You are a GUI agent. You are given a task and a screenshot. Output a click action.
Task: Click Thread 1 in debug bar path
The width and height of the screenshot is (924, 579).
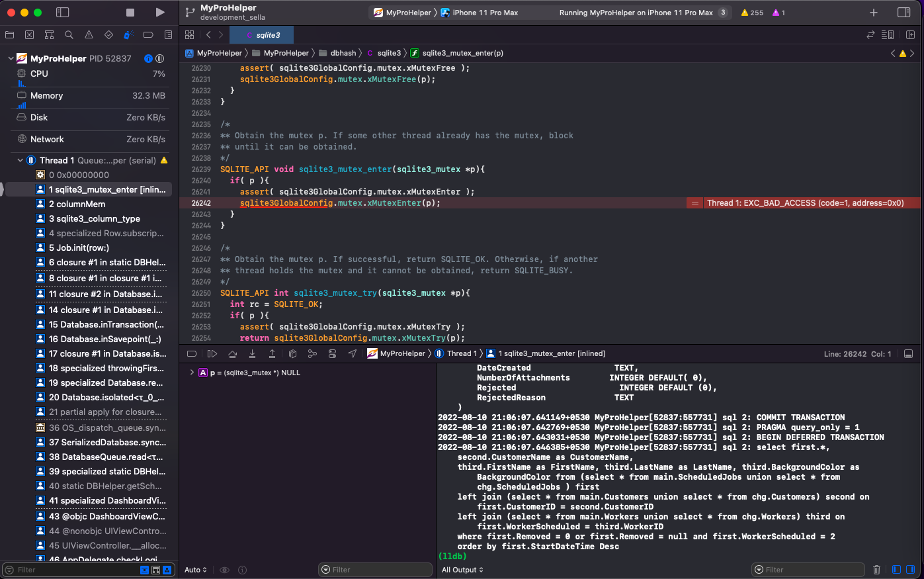456,353
